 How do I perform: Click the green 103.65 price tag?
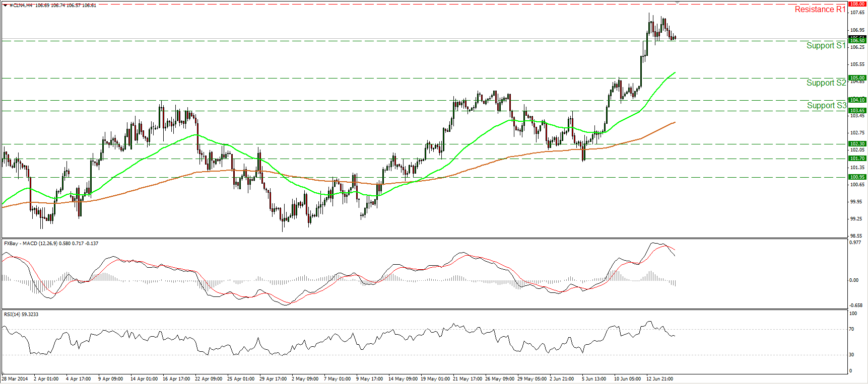857,111
